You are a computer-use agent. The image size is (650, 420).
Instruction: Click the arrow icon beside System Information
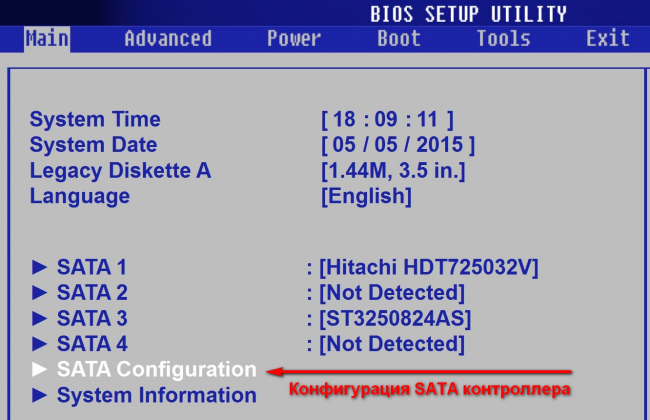(40, 396)
